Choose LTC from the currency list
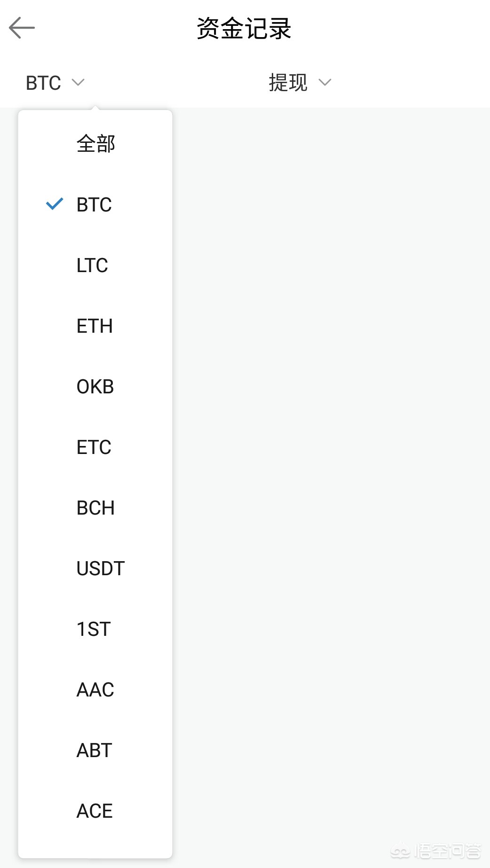 92,266
